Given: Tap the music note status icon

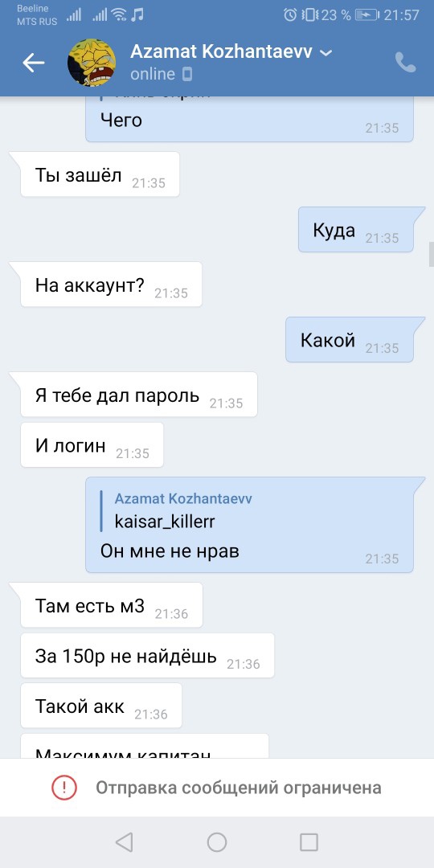Looking at the screenshot, I should point(138,14).
